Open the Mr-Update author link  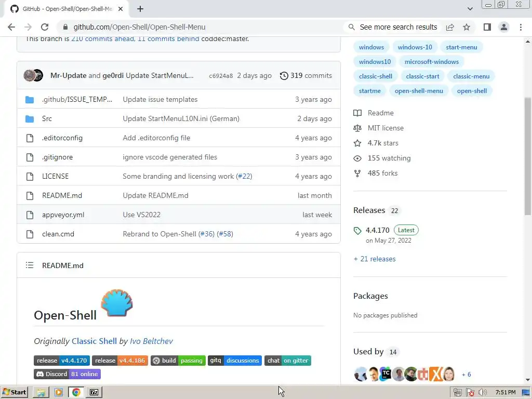tap(68, 75)
